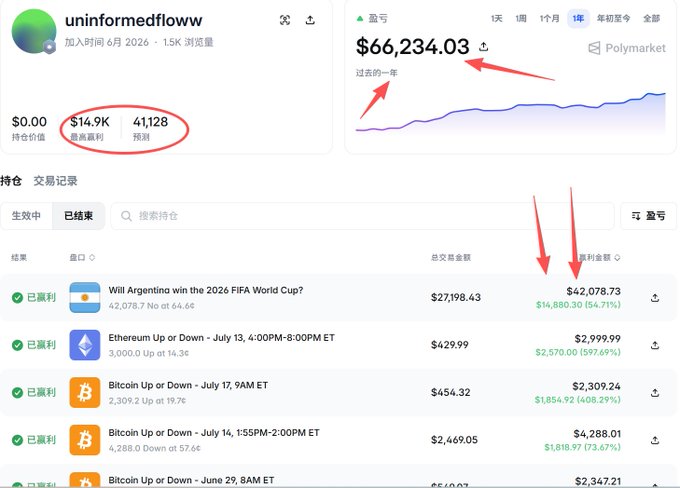Sort by the 赢利金额 column
Viewport: 680px width, 488px height.
coord(600,258)
